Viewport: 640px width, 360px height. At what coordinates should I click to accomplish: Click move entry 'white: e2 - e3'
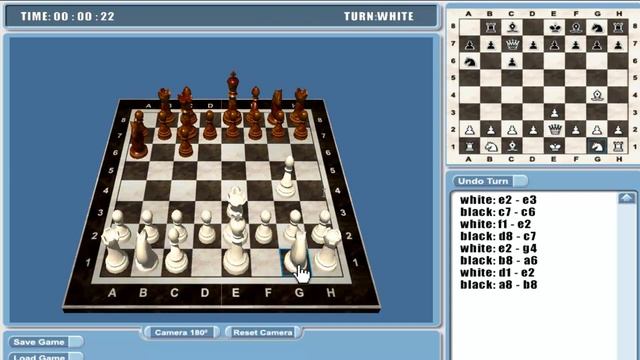(498, 200)
